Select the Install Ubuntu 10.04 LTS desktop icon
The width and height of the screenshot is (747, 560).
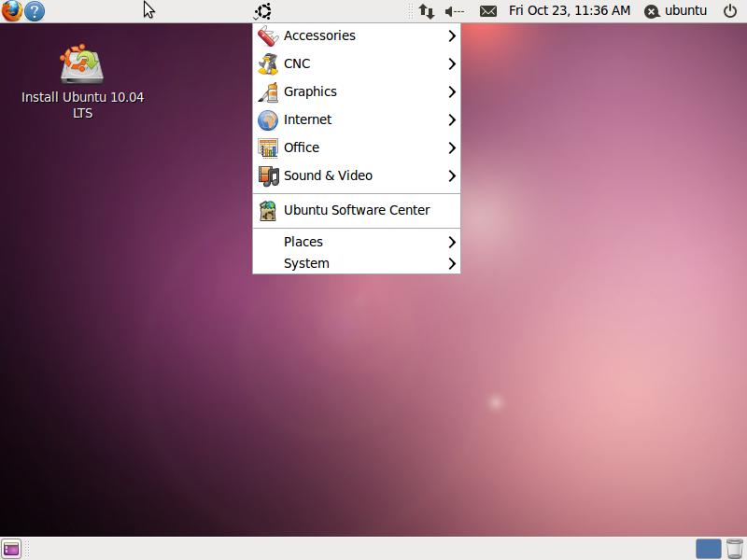[x=82, y=63]
